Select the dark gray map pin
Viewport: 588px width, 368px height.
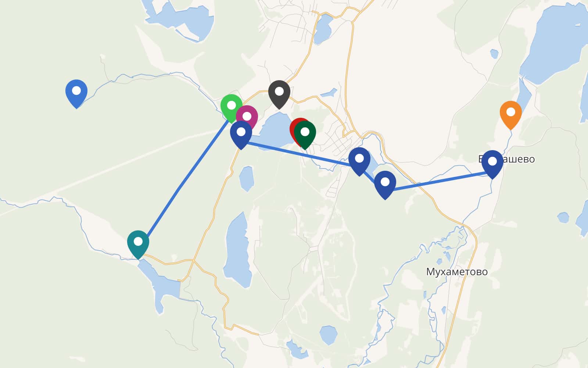pos(279,94)
